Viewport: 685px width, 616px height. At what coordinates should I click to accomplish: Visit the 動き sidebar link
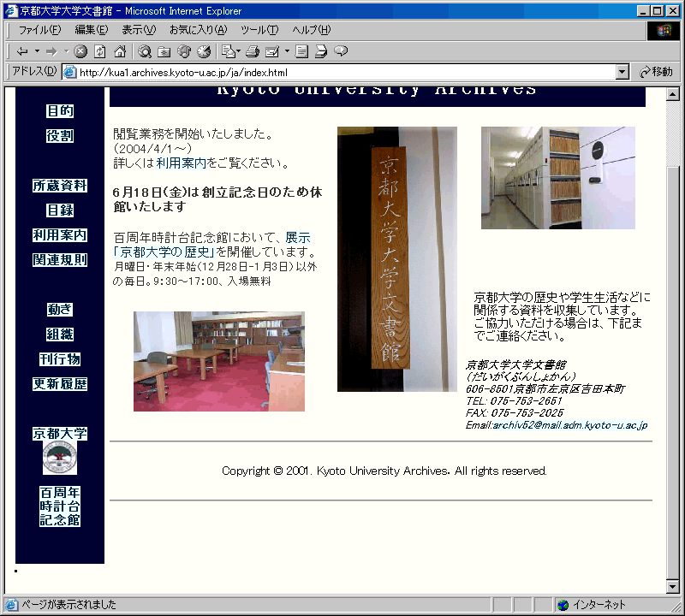60,310
